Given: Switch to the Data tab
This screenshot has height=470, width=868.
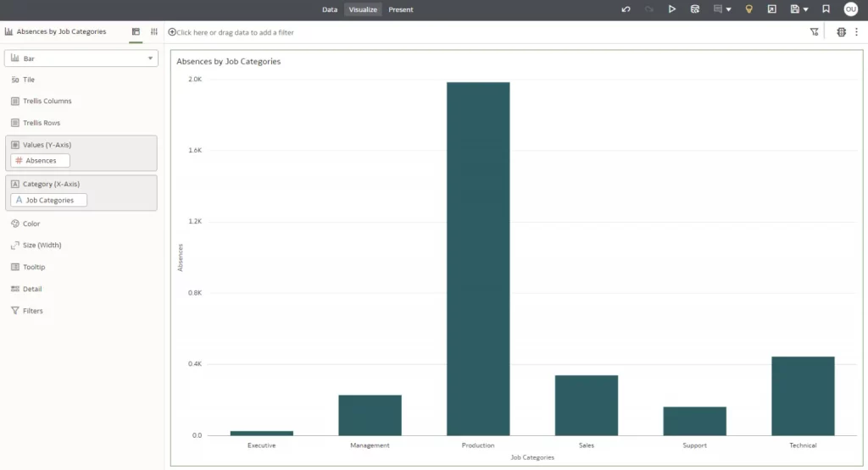Looking at the screenshot, I should point(330,9).
